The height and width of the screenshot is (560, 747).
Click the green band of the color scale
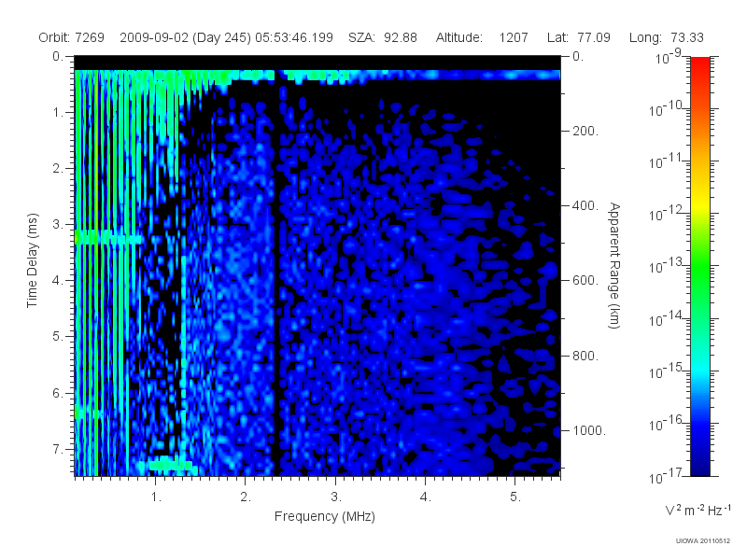tap(700, 269)
